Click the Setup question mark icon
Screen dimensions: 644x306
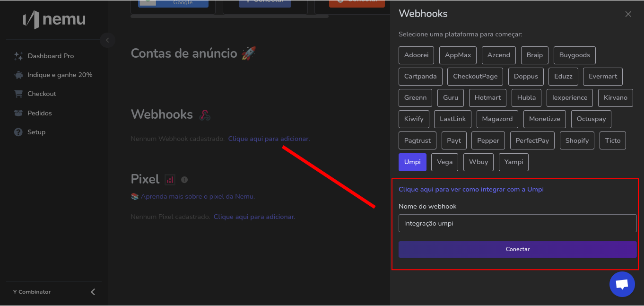pos(18,132)
